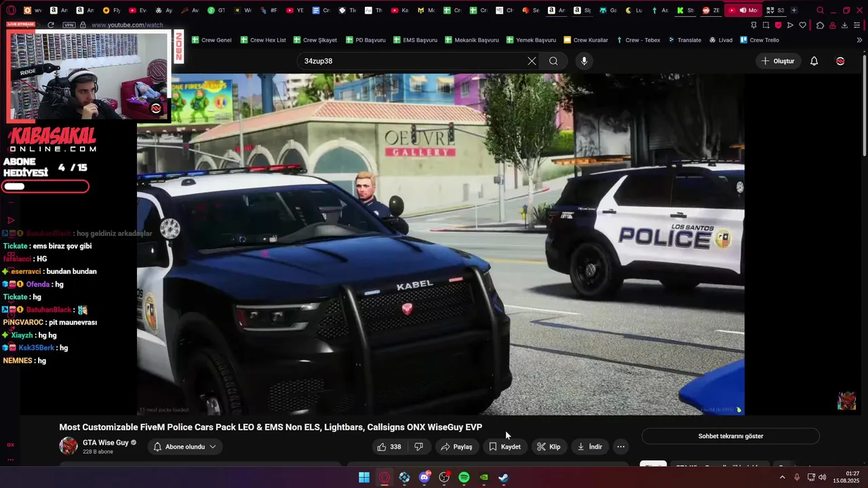This screenshot has height=488, width=868.
Task: Dislike the video
Action: (x=420, y=447)
